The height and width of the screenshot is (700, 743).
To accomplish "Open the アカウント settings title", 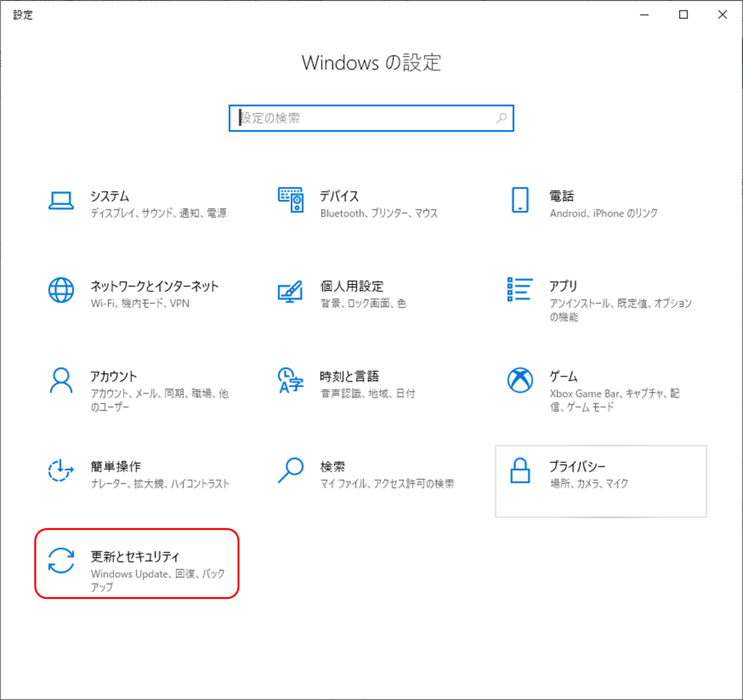I will coord(114,377).
